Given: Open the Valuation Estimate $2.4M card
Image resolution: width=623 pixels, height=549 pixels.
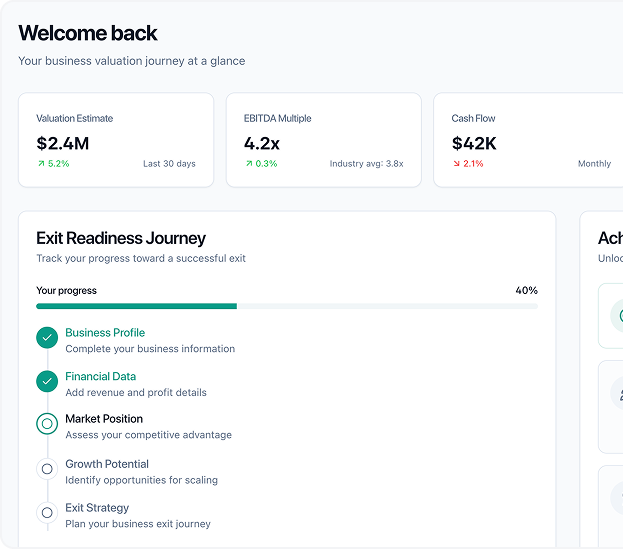Looking at the screenshot, I should [116, 140].
